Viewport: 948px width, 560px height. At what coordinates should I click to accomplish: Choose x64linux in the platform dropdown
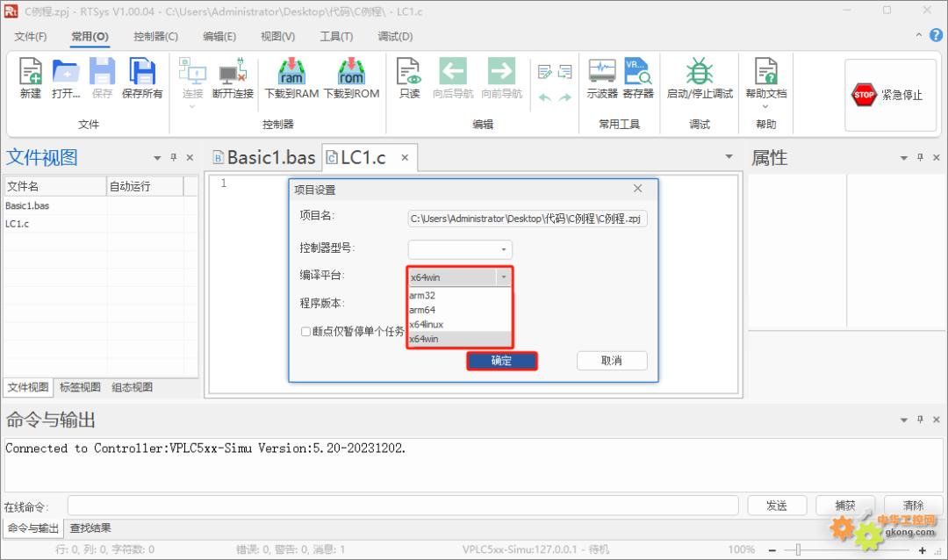(427, 325)
